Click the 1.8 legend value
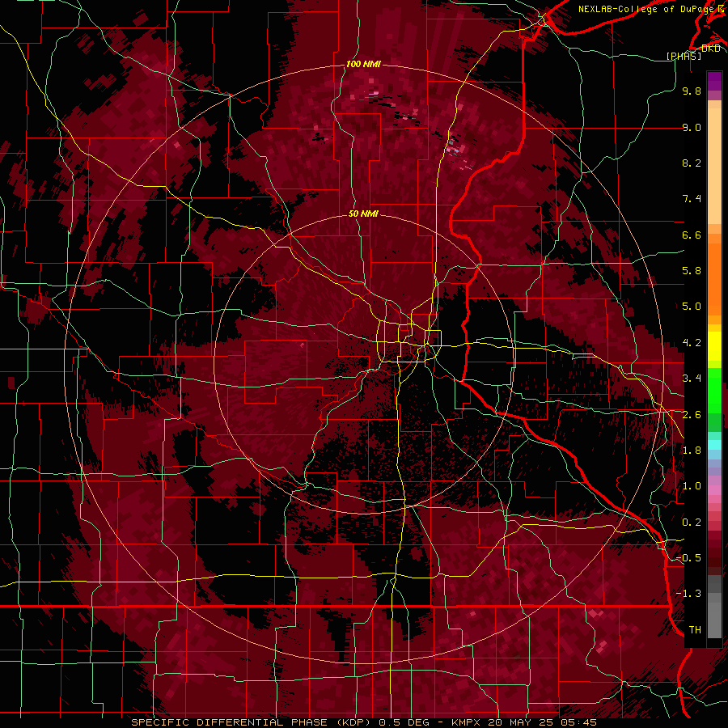Screen dimensions: 728x728 pos(692,451)
